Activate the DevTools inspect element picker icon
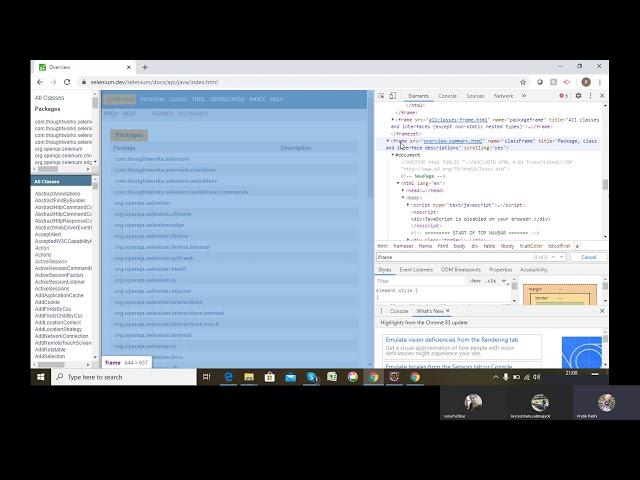The height and width of the screenshot is (480, 640). point(381,96)
